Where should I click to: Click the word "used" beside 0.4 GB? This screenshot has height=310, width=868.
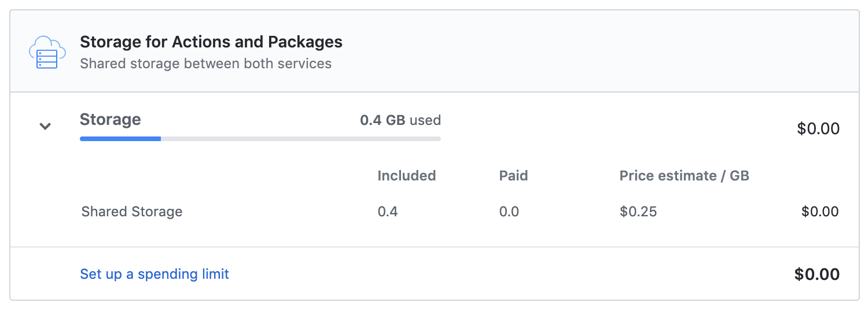[x=425, y=120]
